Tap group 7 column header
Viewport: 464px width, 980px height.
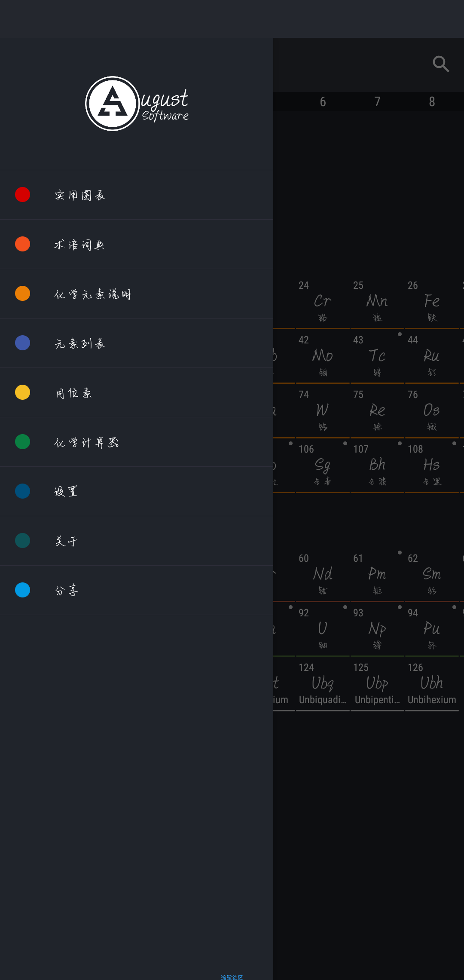click(x=377, y=102)
